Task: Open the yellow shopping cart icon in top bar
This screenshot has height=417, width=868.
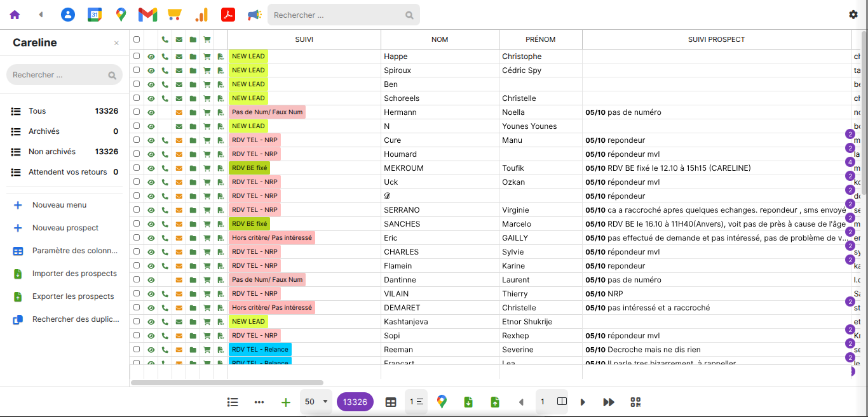Action: 174,15
